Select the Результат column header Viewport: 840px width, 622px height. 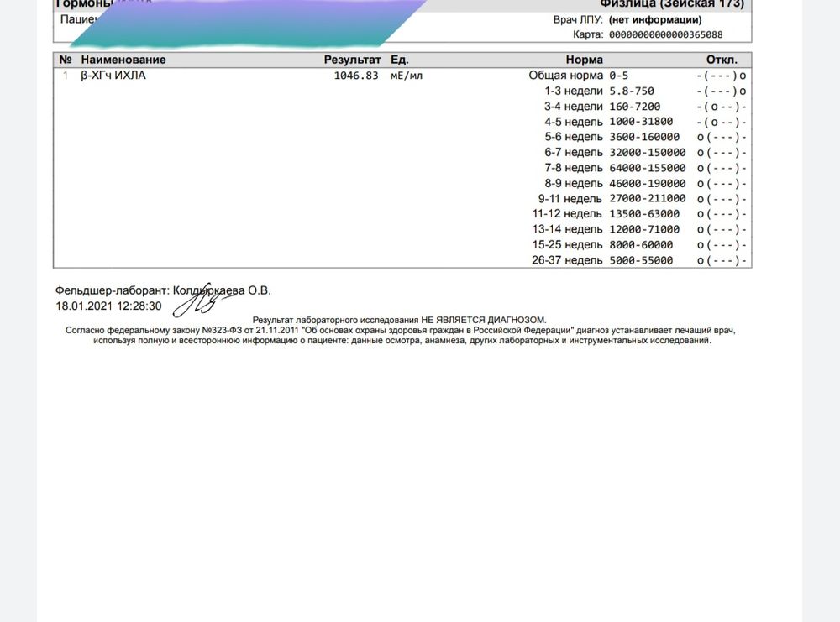click(352, 60)
